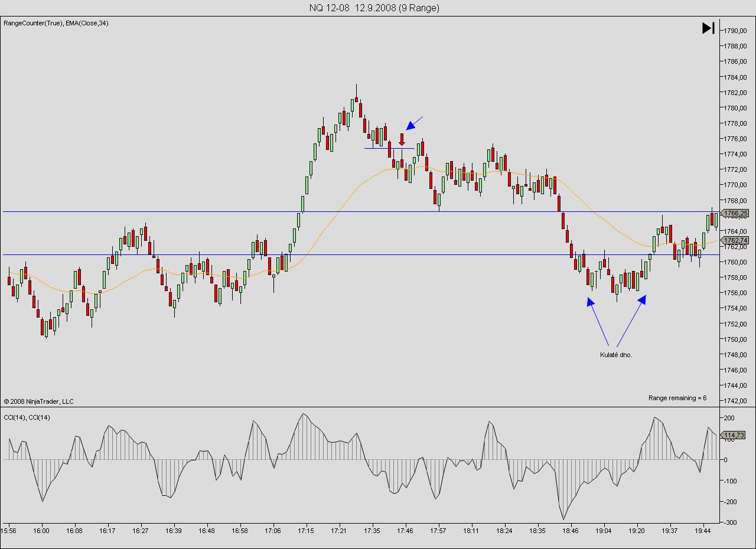Click the -100 level on CCI axis
The image size is (756, 549).
(731, 481)
